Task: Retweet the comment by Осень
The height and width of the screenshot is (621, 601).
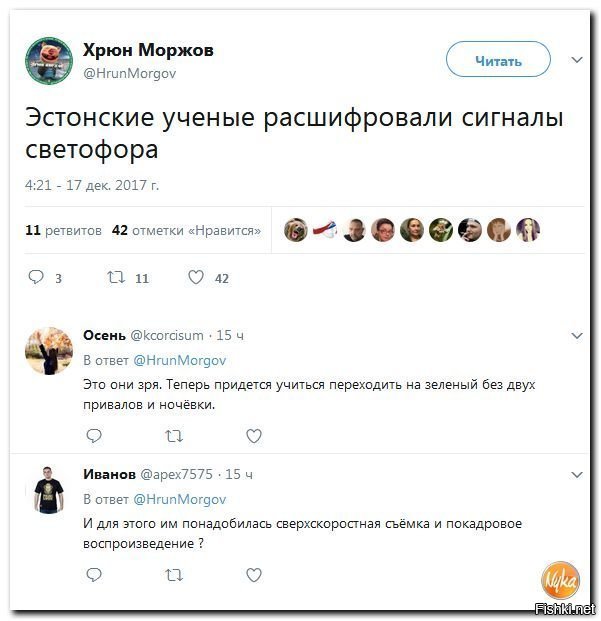Action: pyautogui.click(x=174, y=436)
